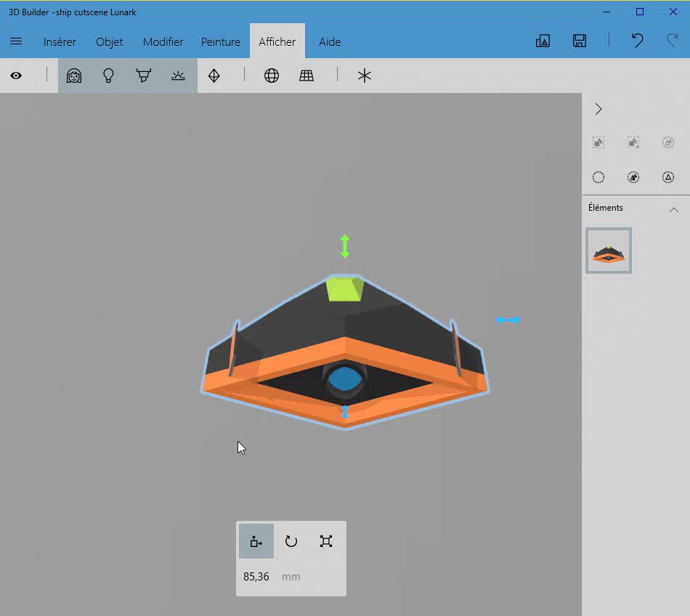Open the Objet tab

coord(109,42)
